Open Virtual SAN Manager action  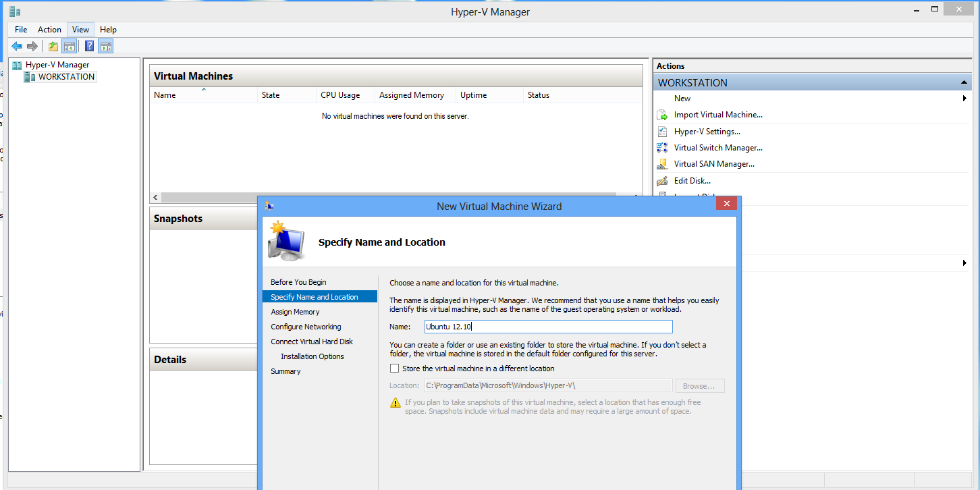[x=714, y=164]
